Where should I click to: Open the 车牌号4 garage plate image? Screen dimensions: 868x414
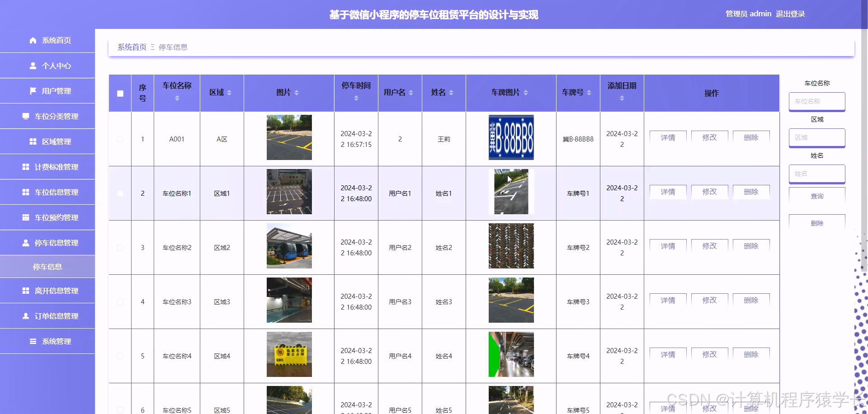pyautogui.click(x=511, y=354)
